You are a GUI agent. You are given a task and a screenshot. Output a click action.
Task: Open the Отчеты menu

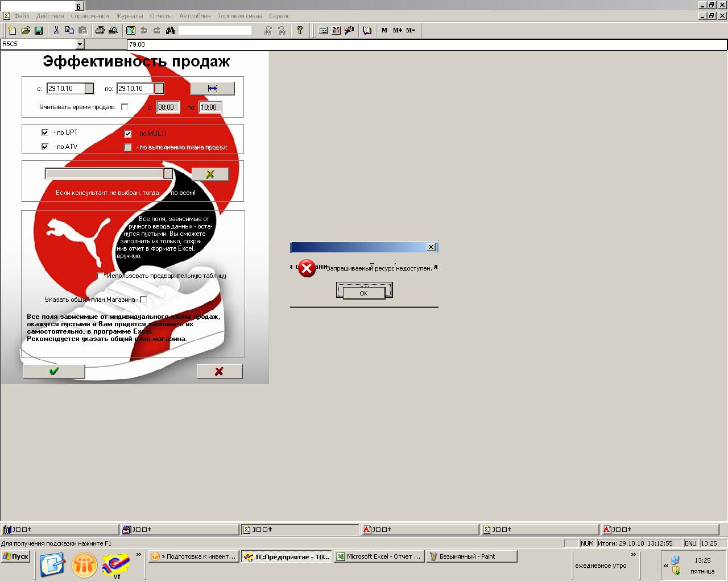pyautogui.click(x=161, y=16)
